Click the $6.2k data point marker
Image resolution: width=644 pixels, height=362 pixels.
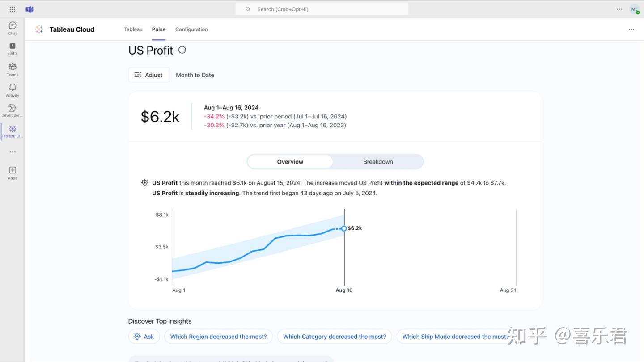tap(344, 228)
